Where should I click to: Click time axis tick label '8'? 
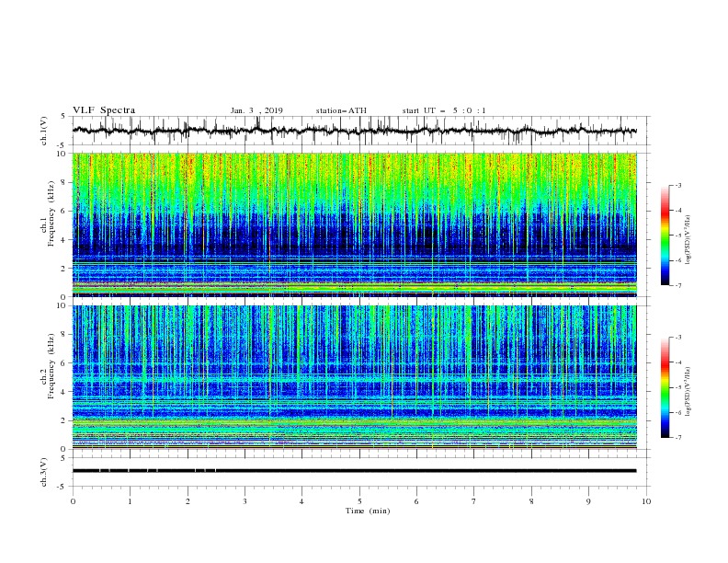(x=531, y=501)
